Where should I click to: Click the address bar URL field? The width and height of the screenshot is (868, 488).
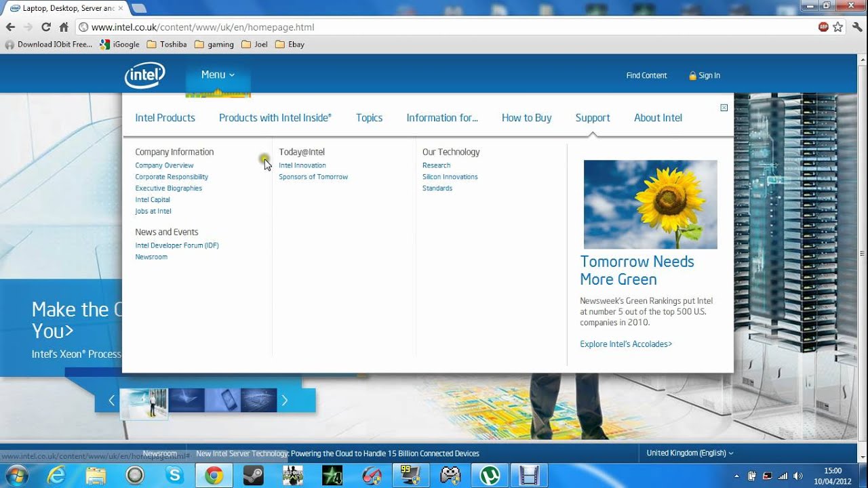(444, 27)
